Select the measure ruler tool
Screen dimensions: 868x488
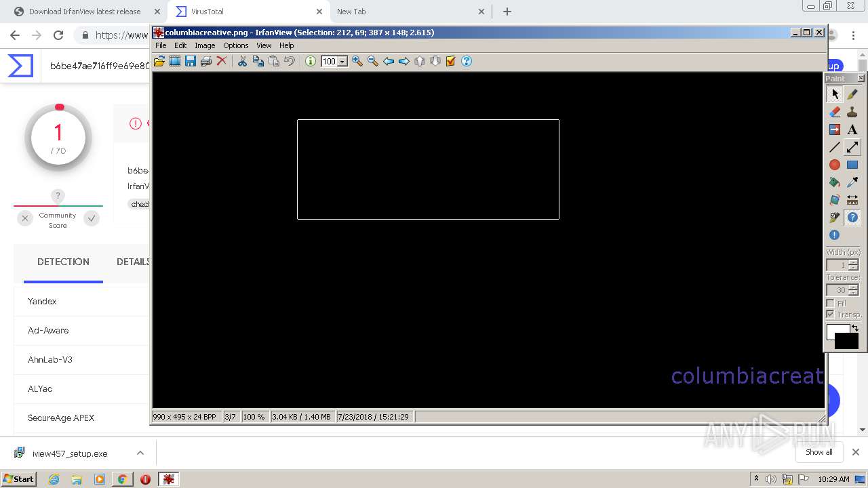click(852, 200)
